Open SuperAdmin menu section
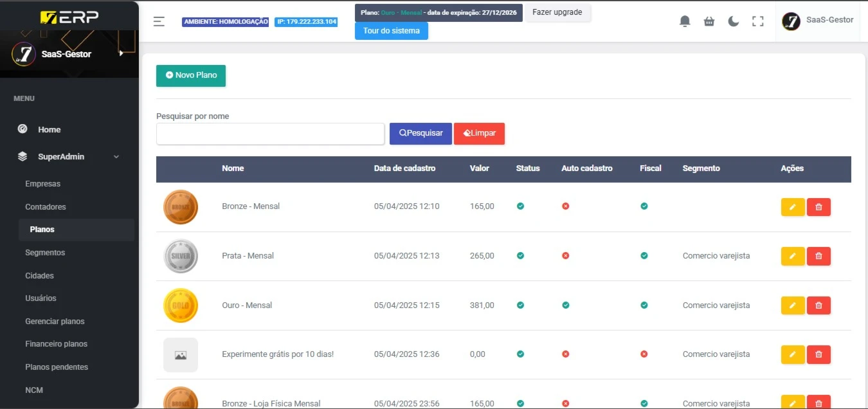This screenshot has height=409, width=868. click(61, 156)
